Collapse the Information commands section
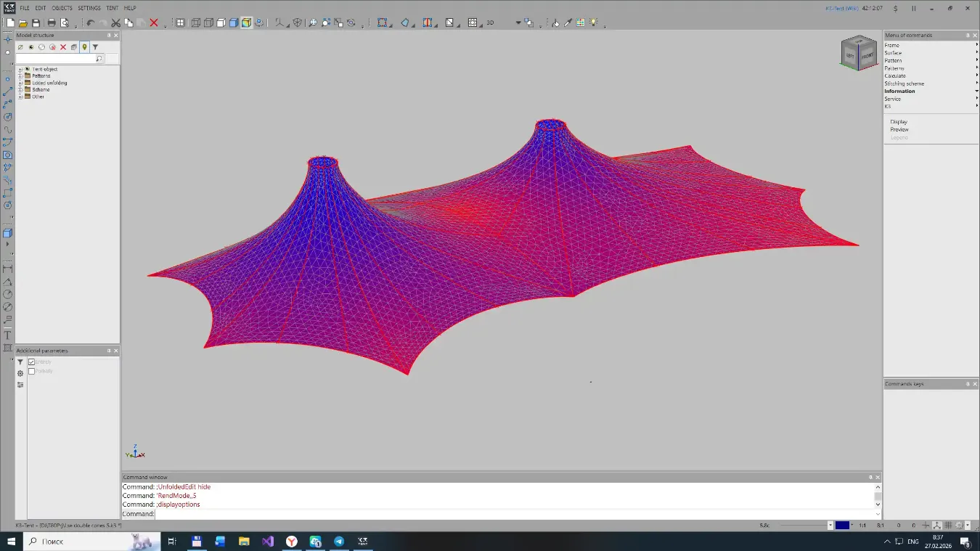980x551 pixels. 931,91
